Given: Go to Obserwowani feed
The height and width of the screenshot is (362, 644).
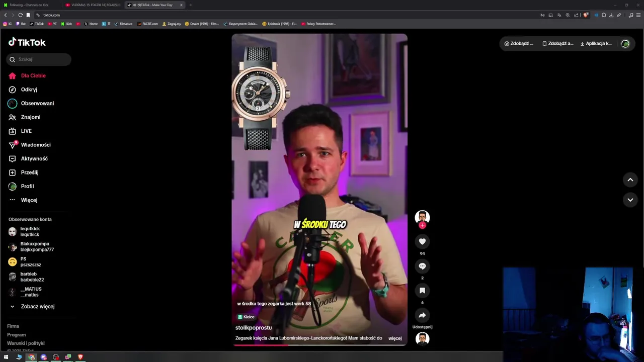Looking at the screenshot, I should click(31, 103).
